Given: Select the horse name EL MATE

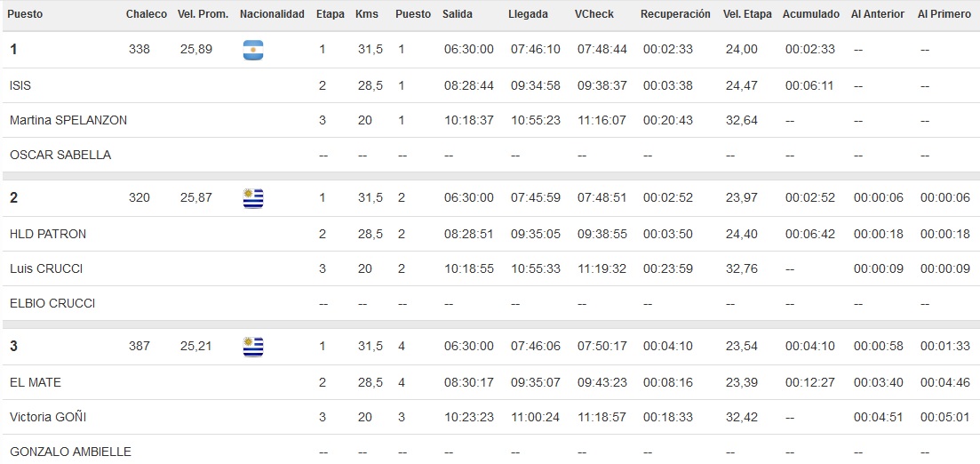Looking at the screenshot, I should click(36, 382).
